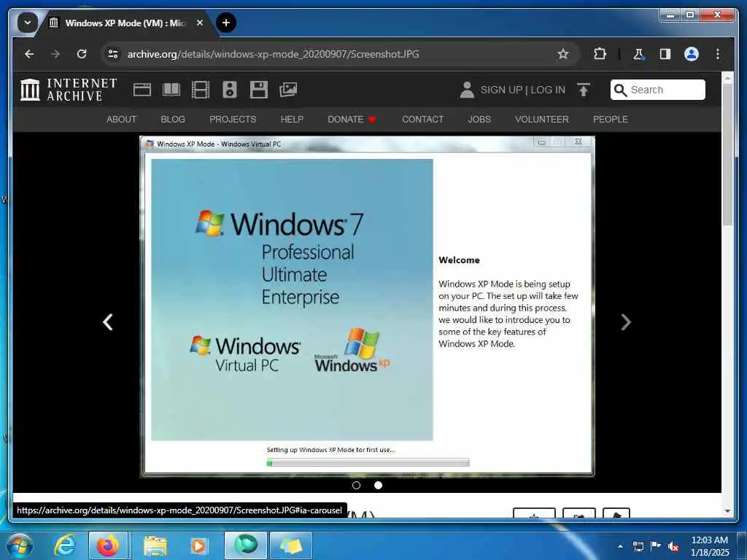Image resolution: width=747 pixels, height=560 pixels.
Task: Open the BLOG menu item
Action: [x=173, y=119]
